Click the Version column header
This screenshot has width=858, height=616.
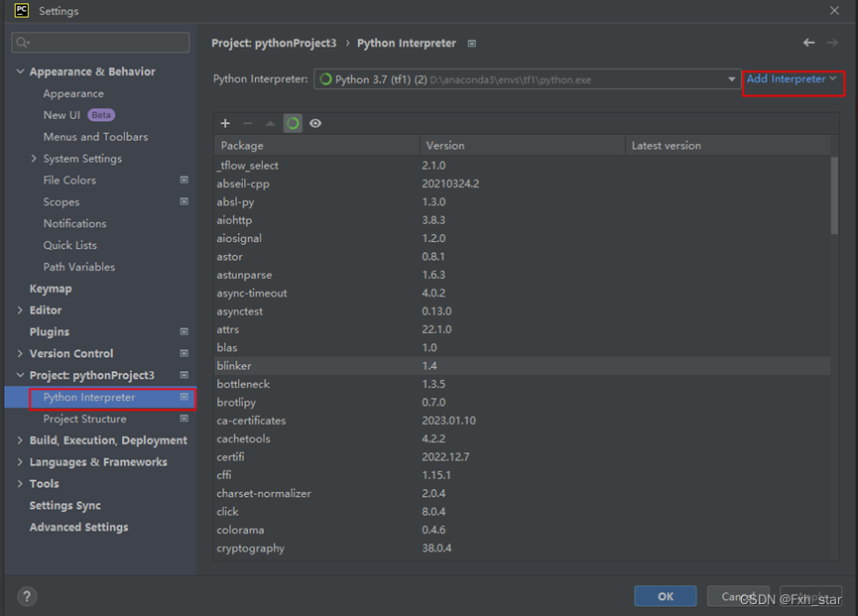[x=523, y=146]
